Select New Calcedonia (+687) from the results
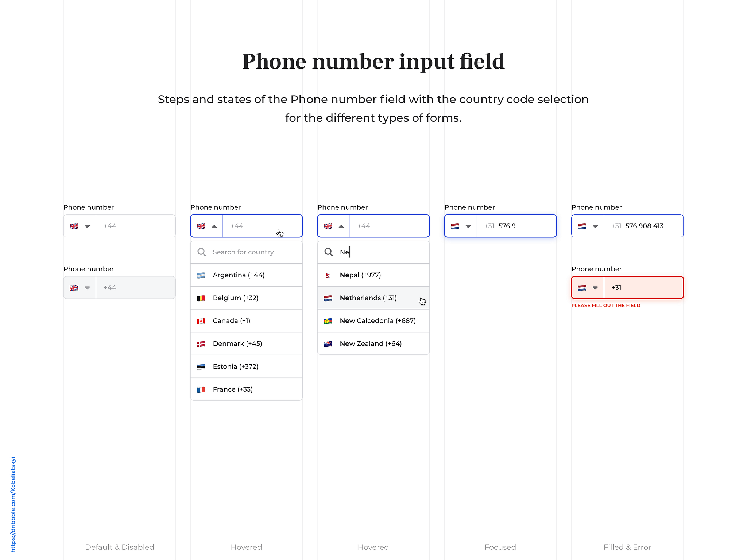Image resolution: width=747 pixels, height=560 pixels. point(373,321)
